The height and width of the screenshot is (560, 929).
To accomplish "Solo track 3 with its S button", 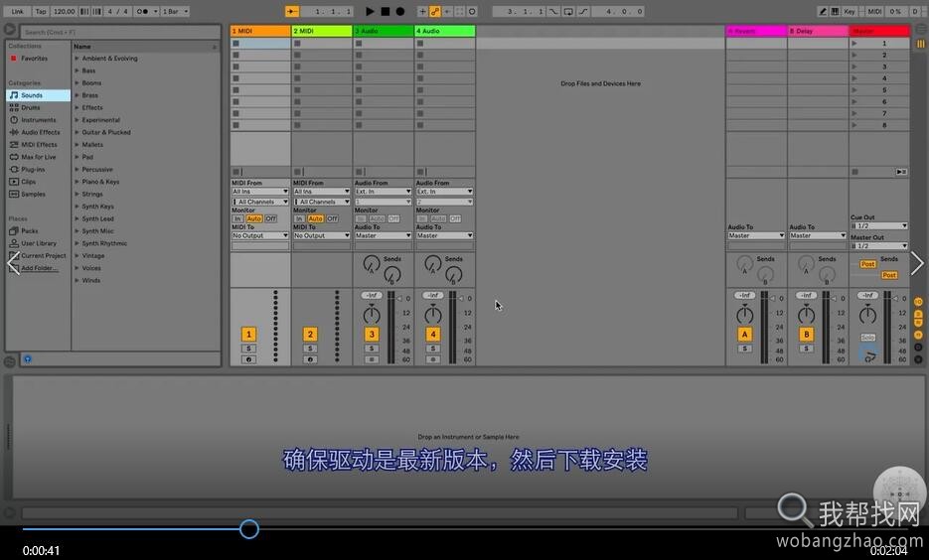I will (x=372, y=349).
